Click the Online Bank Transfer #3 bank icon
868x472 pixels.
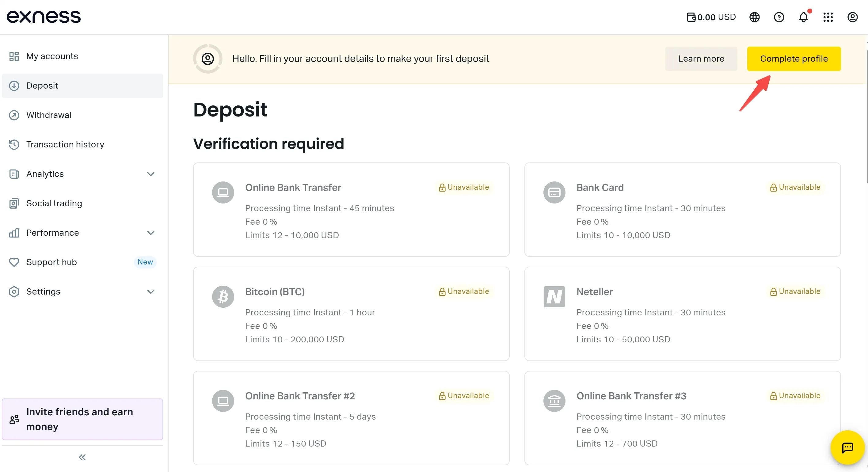pos(554,401)
